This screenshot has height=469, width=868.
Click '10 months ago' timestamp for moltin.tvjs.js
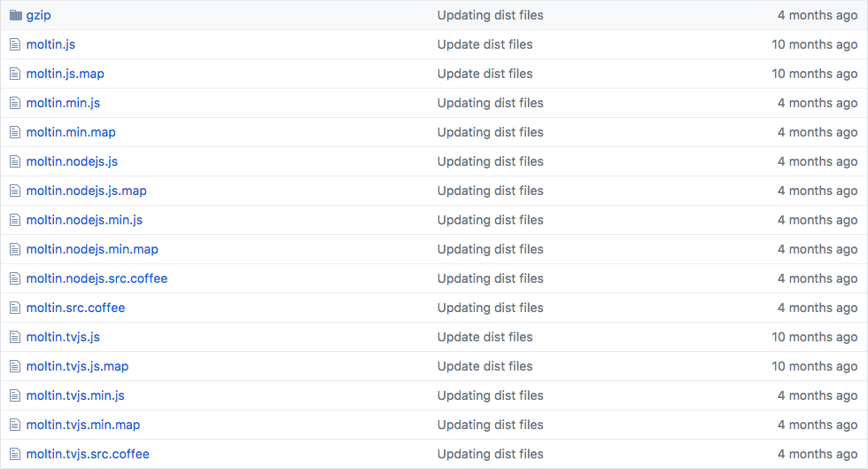815,337
